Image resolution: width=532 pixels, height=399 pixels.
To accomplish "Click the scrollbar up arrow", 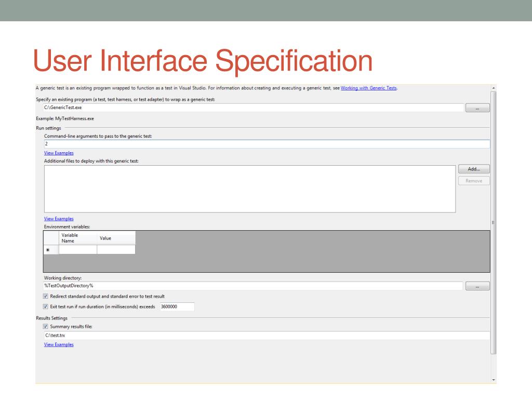I will (x=494, y=88).
